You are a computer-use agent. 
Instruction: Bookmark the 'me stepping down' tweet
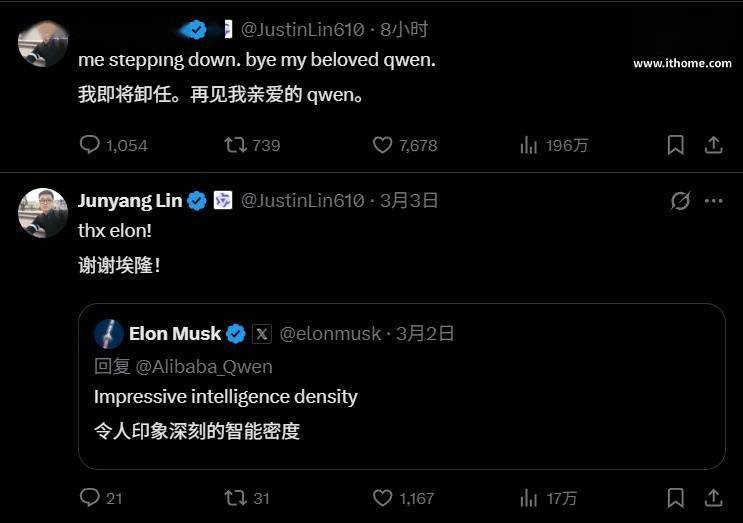coord(676,145)
